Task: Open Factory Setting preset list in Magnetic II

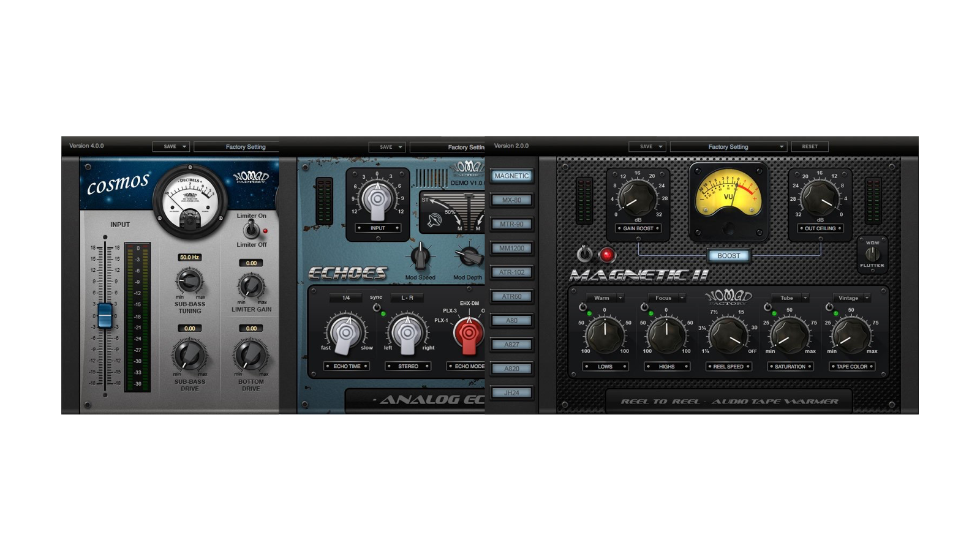Action: pos(728,147)
